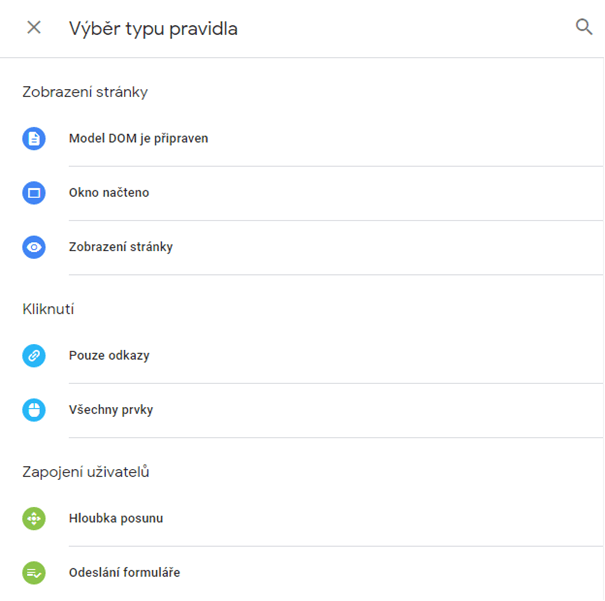Select "Model DOM je připraven" rule type
605x601 pixels.
coord(138,139)
